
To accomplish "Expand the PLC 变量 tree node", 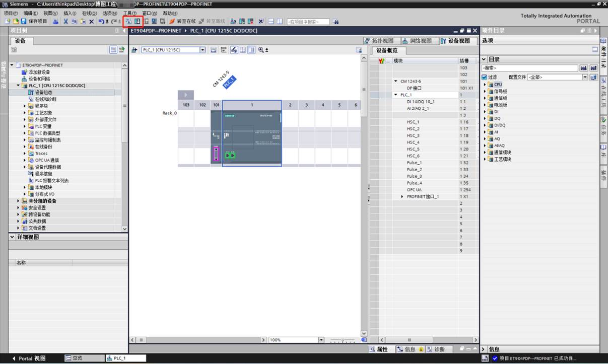I will click(25, 126).
